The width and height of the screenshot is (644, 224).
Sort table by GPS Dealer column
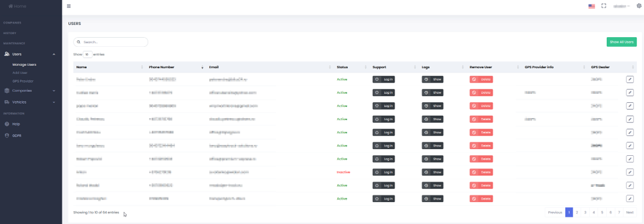click(x=612, y=67)
